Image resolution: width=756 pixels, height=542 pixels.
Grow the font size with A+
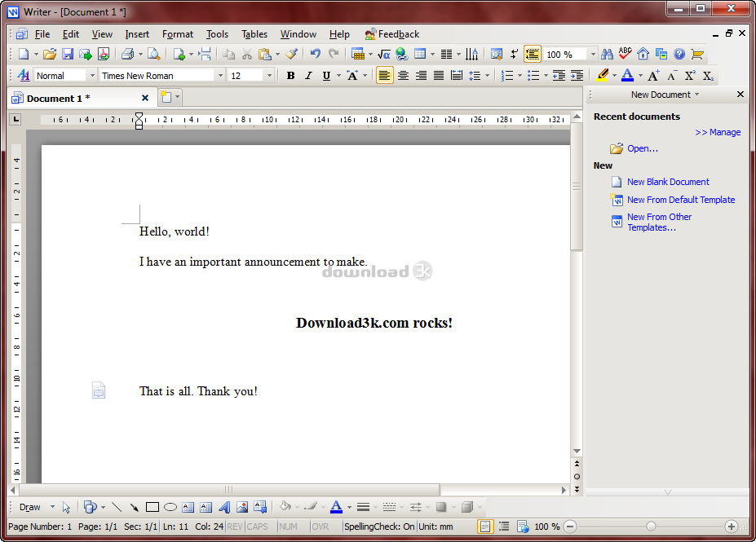pos(654,76)
